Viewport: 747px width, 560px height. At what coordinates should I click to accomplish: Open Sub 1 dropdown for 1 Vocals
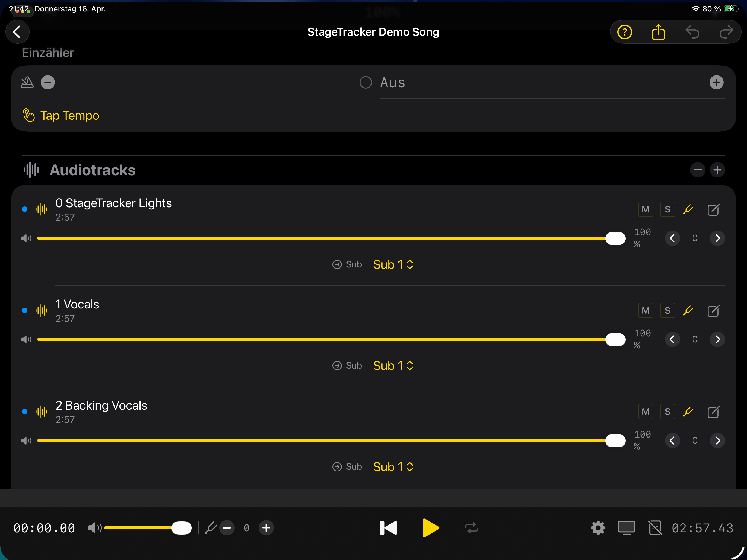(x=393, y=366)
